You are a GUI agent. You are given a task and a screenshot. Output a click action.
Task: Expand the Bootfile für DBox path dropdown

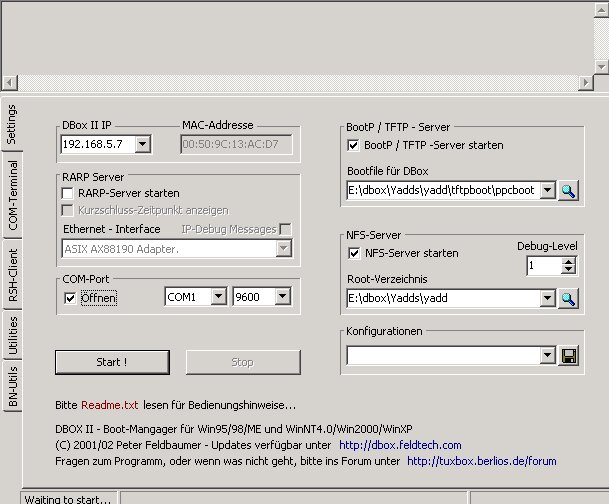tap(548, 190)
